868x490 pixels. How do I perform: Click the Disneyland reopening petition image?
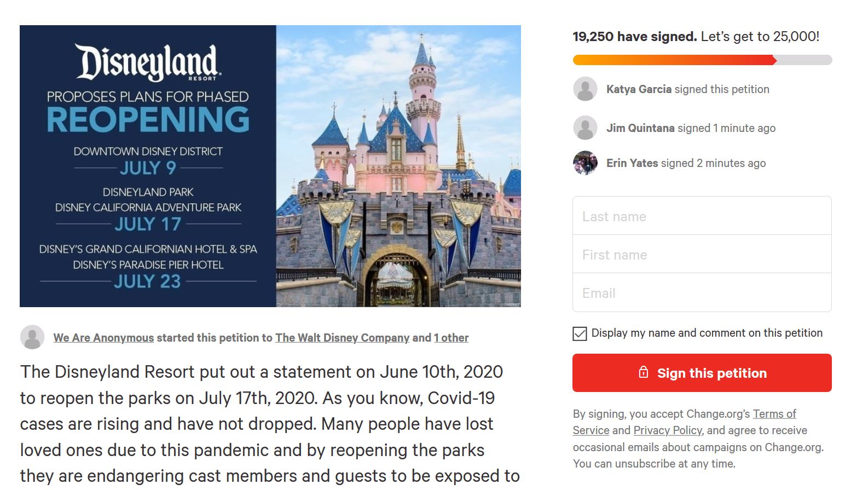270,166
